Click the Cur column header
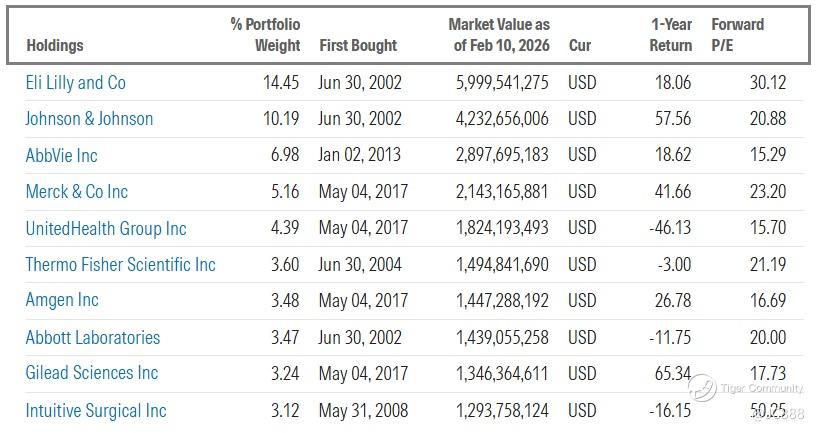The image size is (820, 433). click(x=579, y=45)
